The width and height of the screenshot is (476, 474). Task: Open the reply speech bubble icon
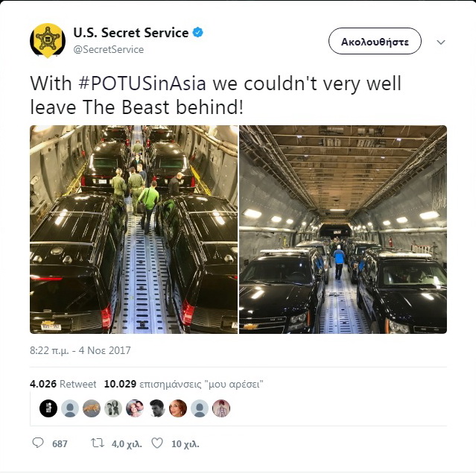38,443
